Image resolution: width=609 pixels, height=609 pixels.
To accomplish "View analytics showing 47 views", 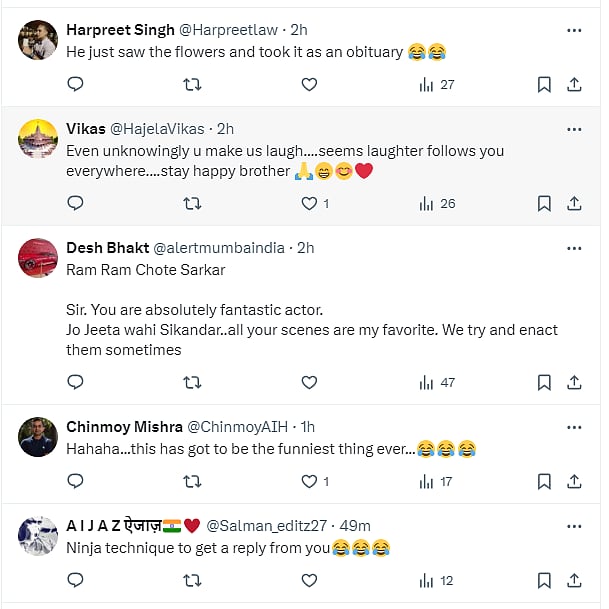I will tap(437, 382).
